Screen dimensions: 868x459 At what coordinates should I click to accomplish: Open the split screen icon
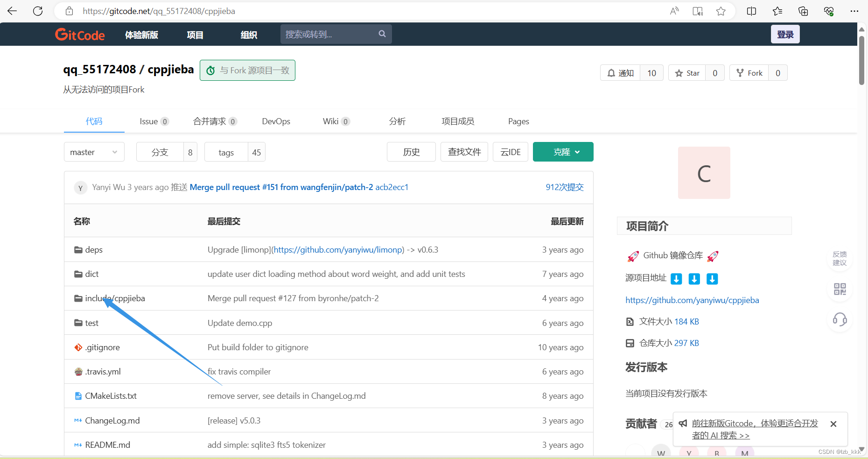point(751,11)
